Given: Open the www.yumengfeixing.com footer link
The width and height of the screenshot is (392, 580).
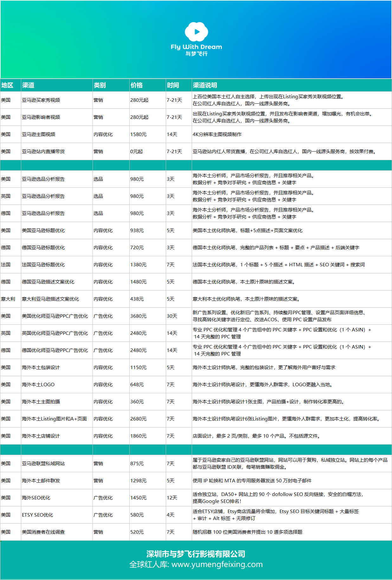Looking at the screenshot, I should (x=217, y=564).
